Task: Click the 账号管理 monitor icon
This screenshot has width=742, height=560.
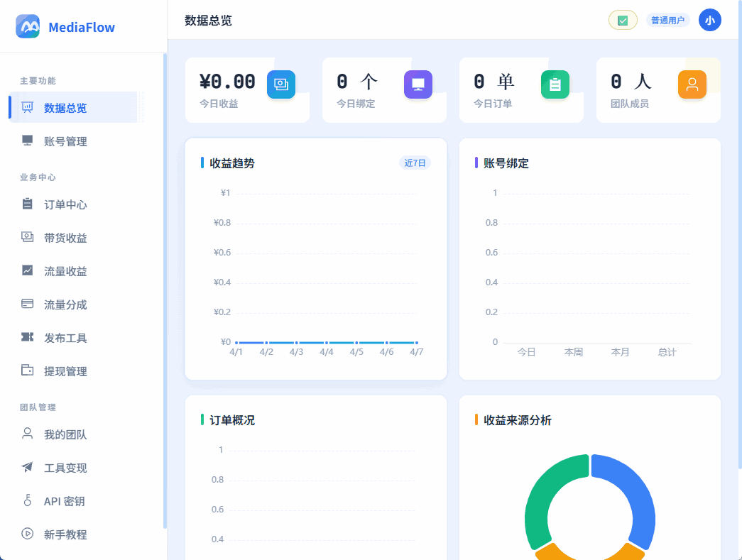Action: (x=27, y=141)
